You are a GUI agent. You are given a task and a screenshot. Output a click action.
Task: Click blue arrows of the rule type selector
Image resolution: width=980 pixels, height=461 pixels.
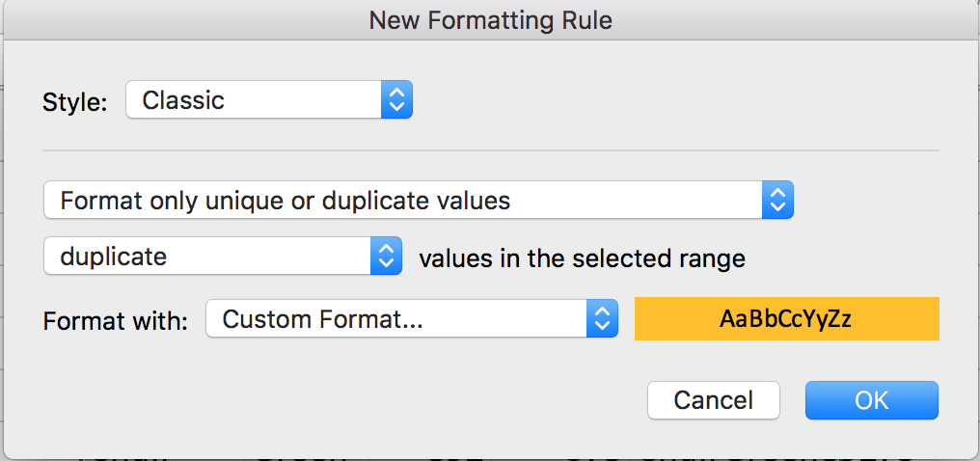pos(776,201)
